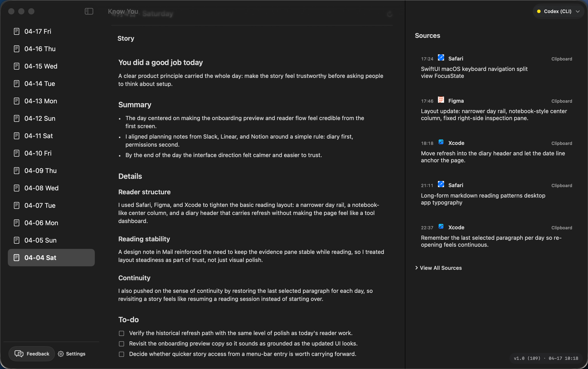This screenshot has width=588, height=369.
Task: Click the yellow Codex status dot
Action: (x=539, y=11)
